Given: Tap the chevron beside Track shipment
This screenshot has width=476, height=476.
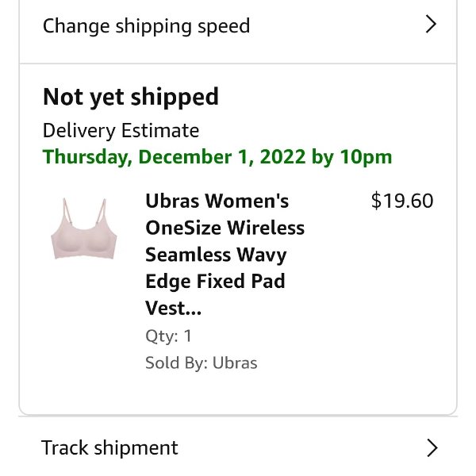Looking at the screenshot, I should [432, 447].
